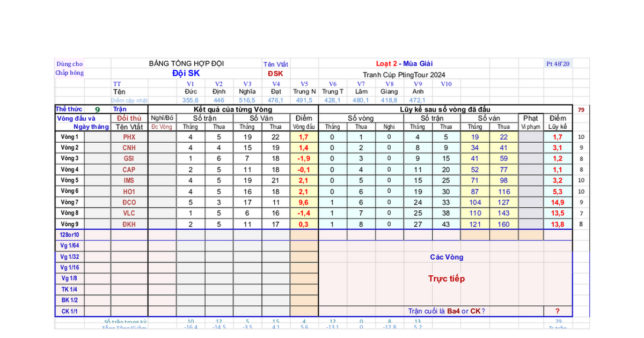Select the 'Các Vòng' text
The image size is (644, 338).
click(447, 257)
